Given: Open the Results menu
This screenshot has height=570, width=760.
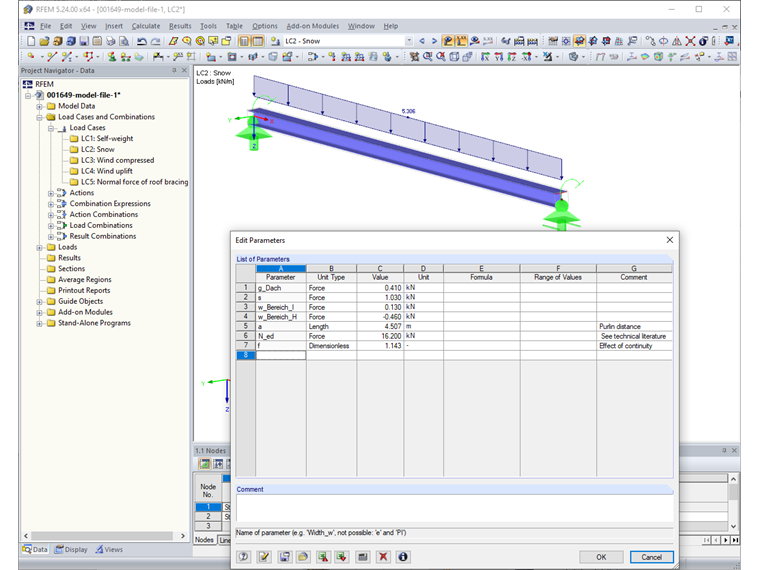Looking at the screenshot, I should [x=180, y=26].
